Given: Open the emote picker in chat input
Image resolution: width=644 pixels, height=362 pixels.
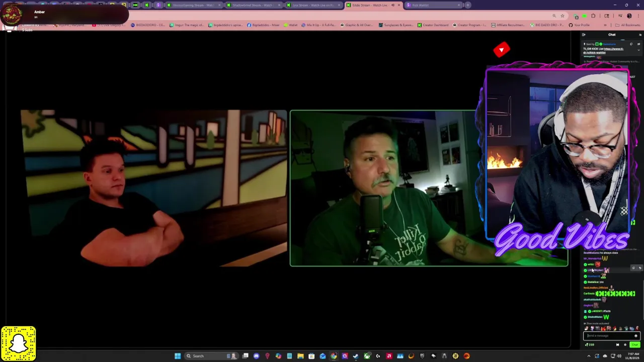Looking at the screenshot, I should tap(636, 336).
